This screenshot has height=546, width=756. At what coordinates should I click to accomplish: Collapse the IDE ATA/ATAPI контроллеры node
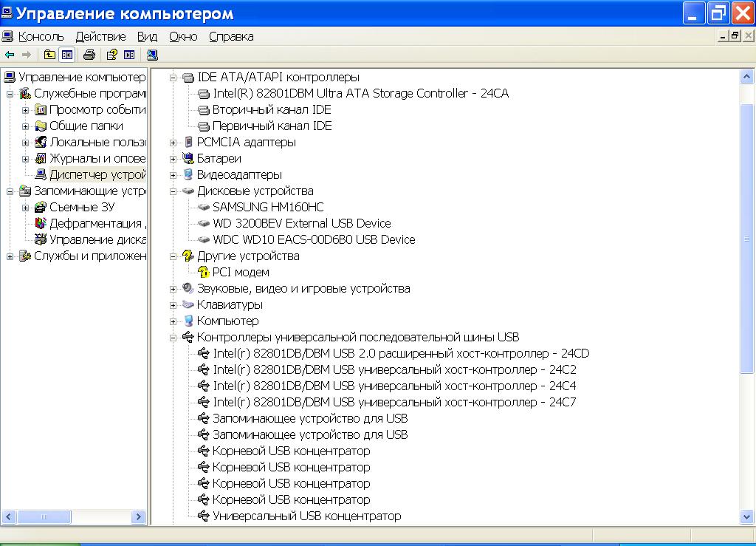point(173,78)
